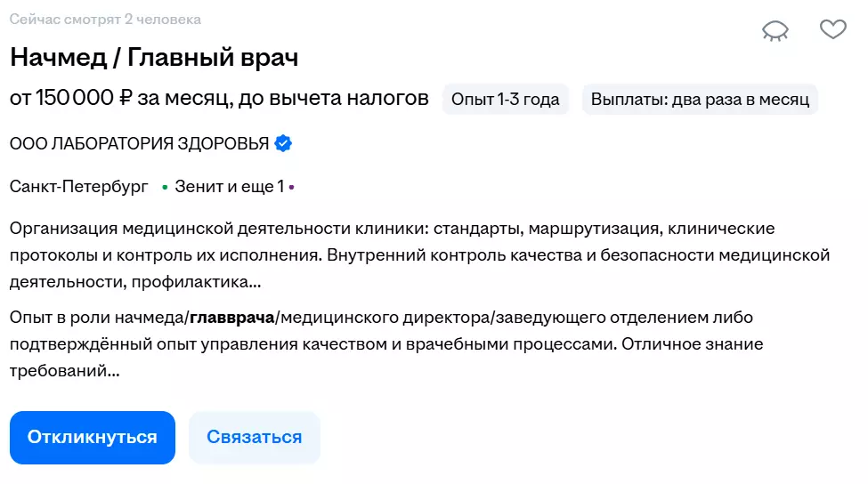
Task: Click the Опыт 1-3 года tag
Action: click(506, 99)
